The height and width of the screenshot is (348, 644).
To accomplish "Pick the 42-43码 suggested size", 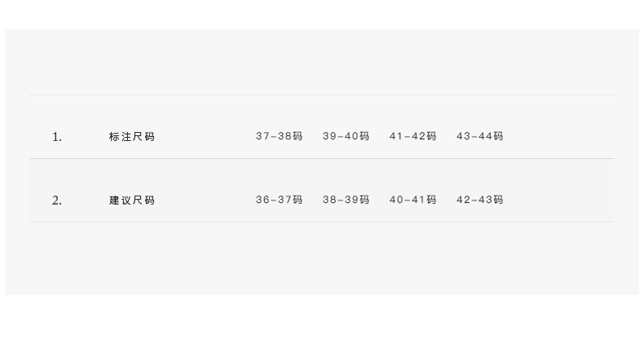I will point(479,200).
